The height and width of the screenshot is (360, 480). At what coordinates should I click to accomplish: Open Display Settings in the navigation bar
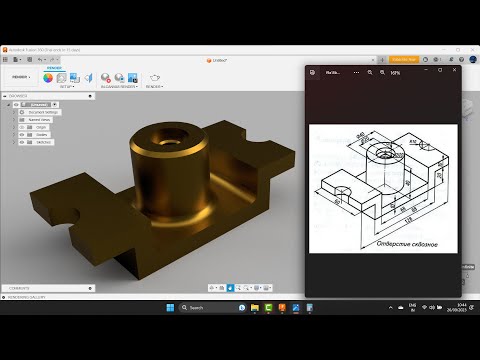click(x=257, y=288)
